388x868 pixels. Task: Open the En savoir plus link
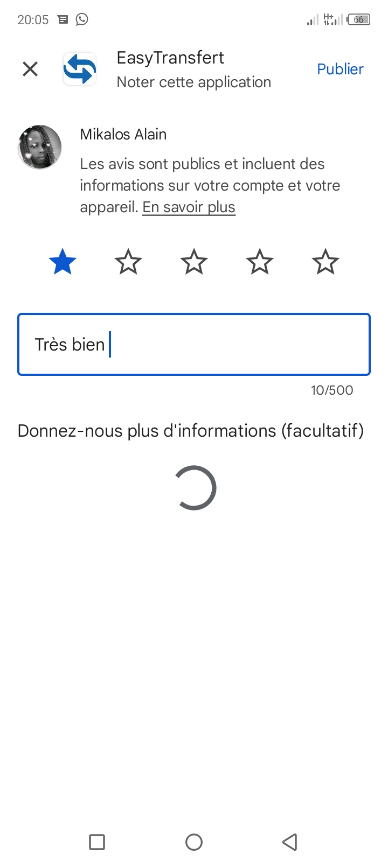tap(189, 207)
